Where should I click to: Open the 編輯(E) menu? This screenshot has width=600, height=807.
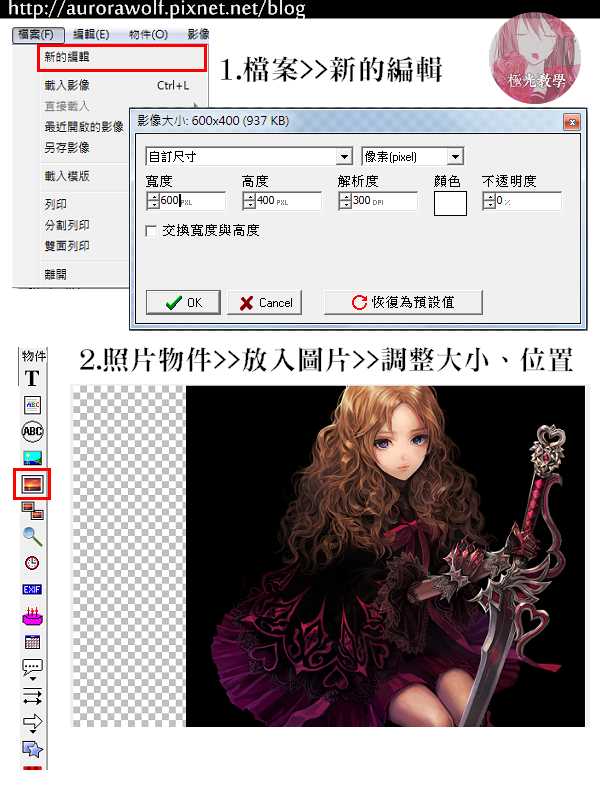click(x=91, y=34)
